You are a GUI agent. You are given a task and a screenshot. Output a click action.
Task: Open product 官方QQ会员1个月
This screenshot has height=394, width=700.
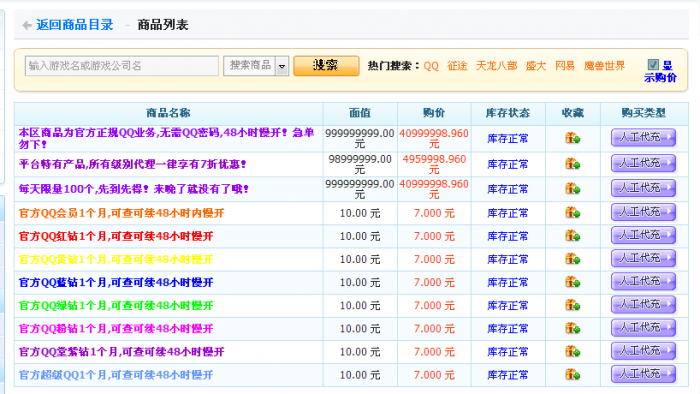tap(121, 213)
